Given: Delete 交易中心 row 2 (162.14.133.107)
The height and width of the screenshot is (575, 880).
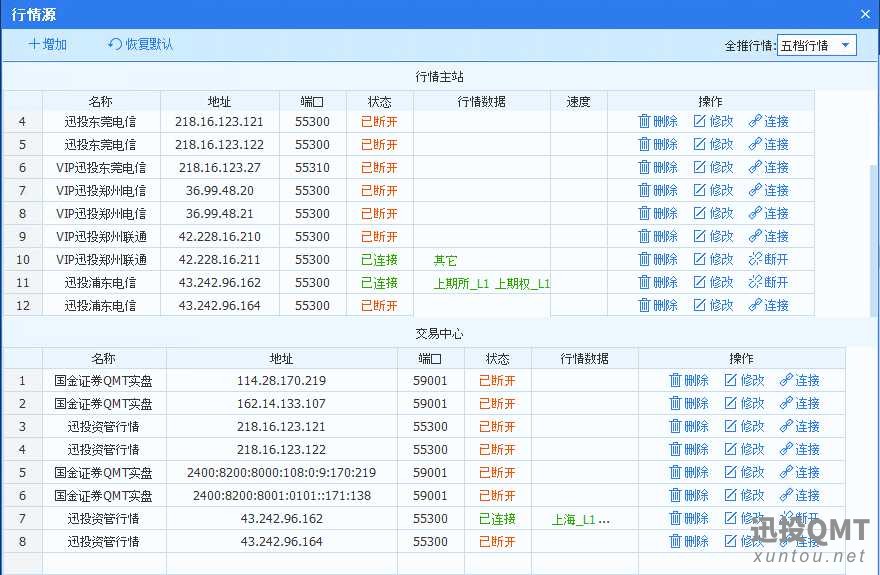Looking at the screenshot, I should 689,403.
